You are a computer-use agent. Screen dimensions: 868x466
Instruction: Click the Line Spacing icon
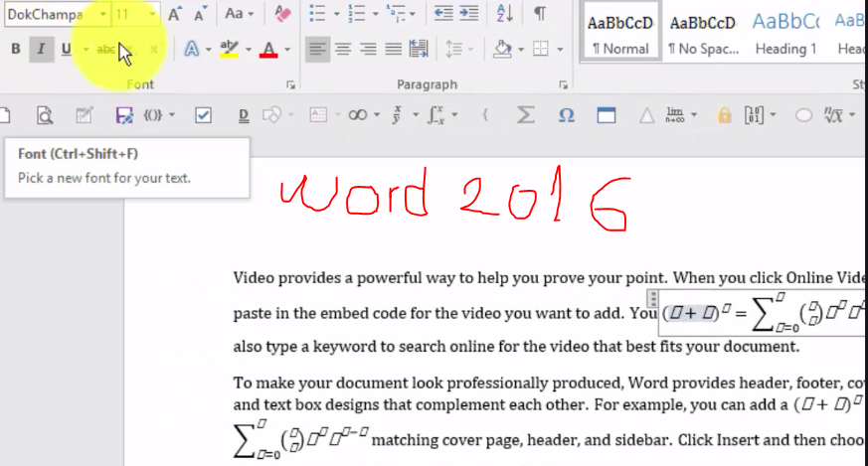[453, 50]
